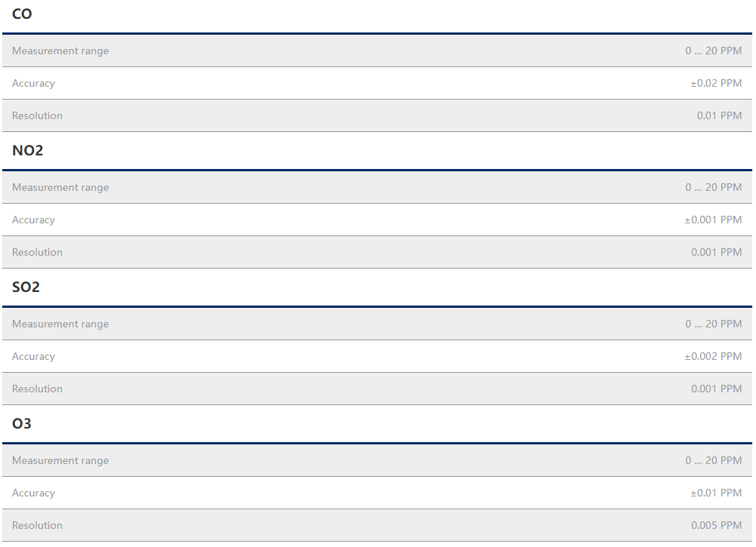
Task: Select the SO2 section heading
Action: [26, 287]
